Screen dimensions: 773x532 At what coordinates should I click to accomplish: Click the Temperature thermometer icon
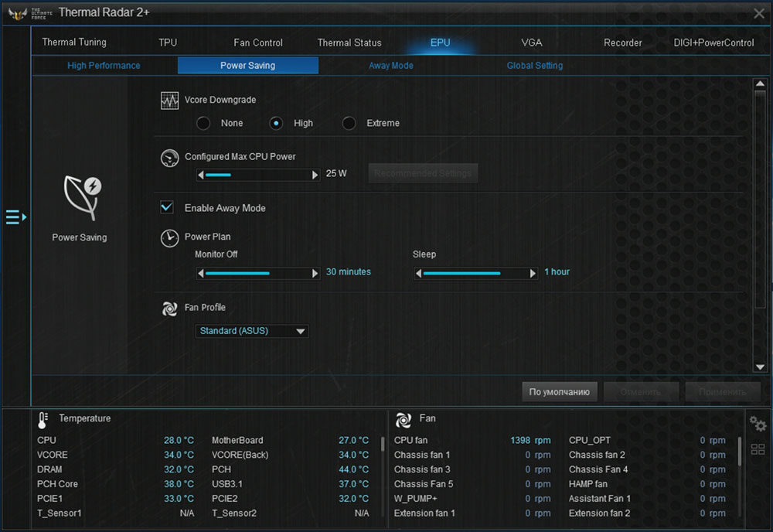click(x=43, y=420)
